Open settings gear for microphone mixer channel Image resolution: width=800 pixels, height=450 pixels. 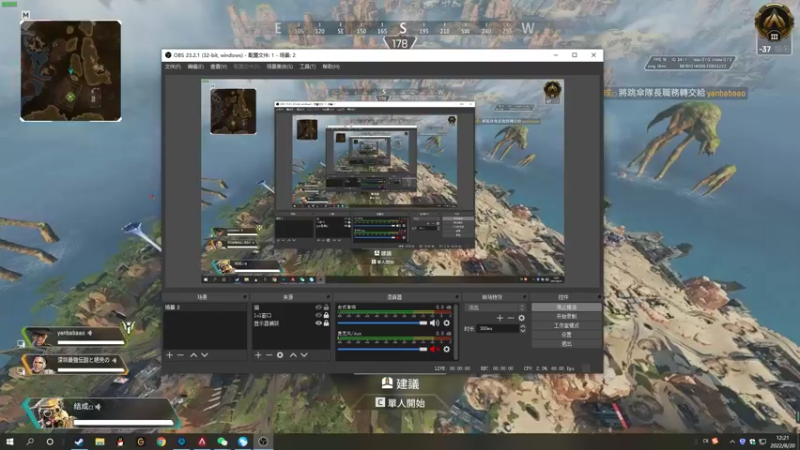(446, 349)
